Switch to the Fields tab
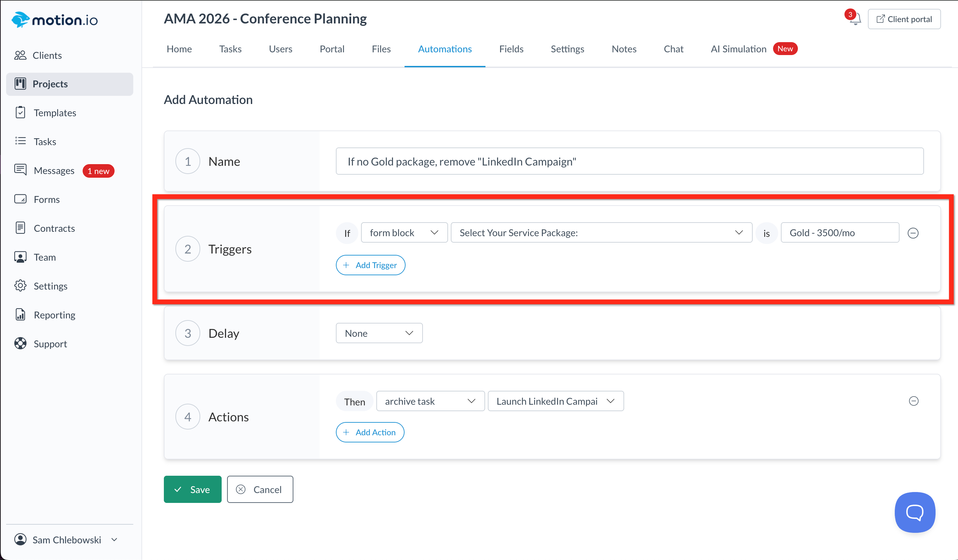Image resolution: width=958 pixels, height=560 pixels. click(x=511, y=49)
